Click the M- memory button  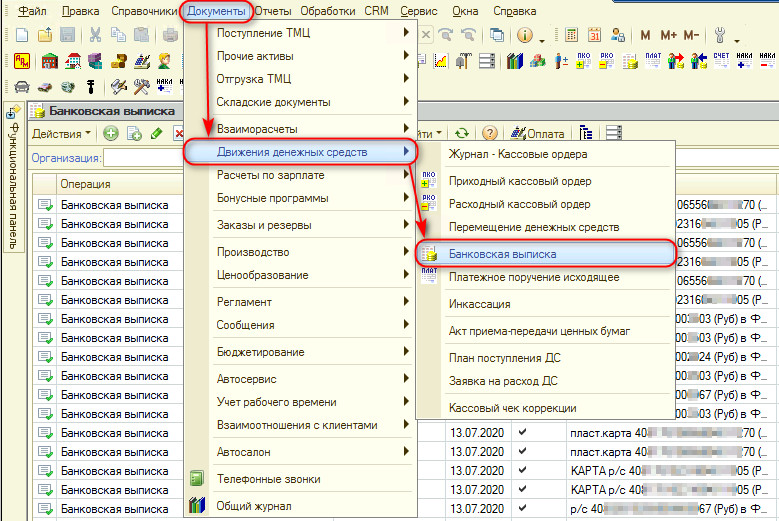click(x=691, y=35)
